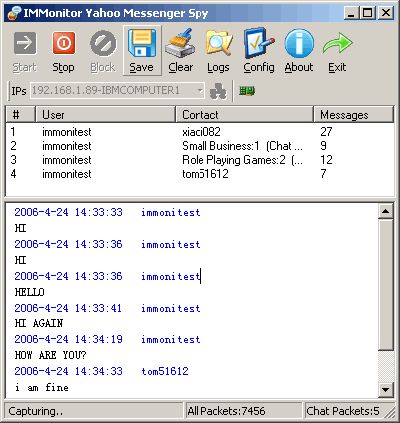
Task: Click the Contact column header
Action: coord(244,115)
